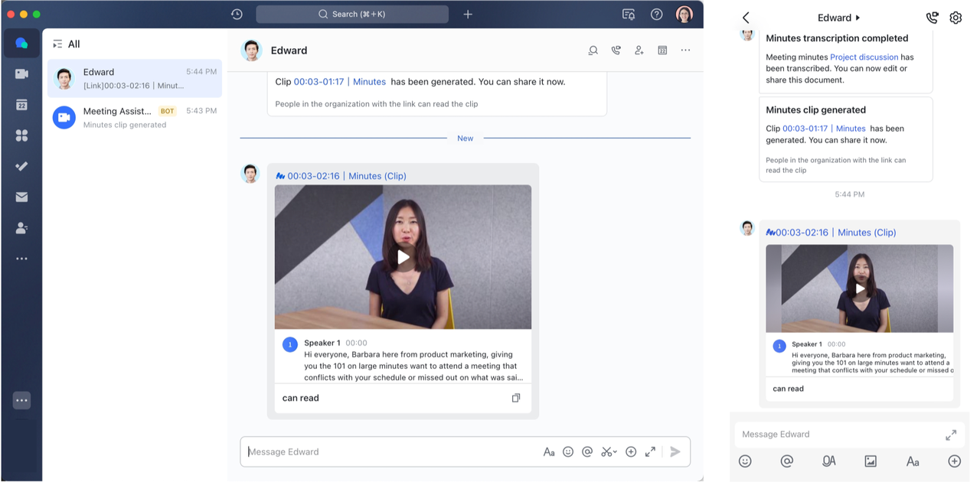
Task: Open the 'Project discussion' minutes link
Action: tap(864, 57)
